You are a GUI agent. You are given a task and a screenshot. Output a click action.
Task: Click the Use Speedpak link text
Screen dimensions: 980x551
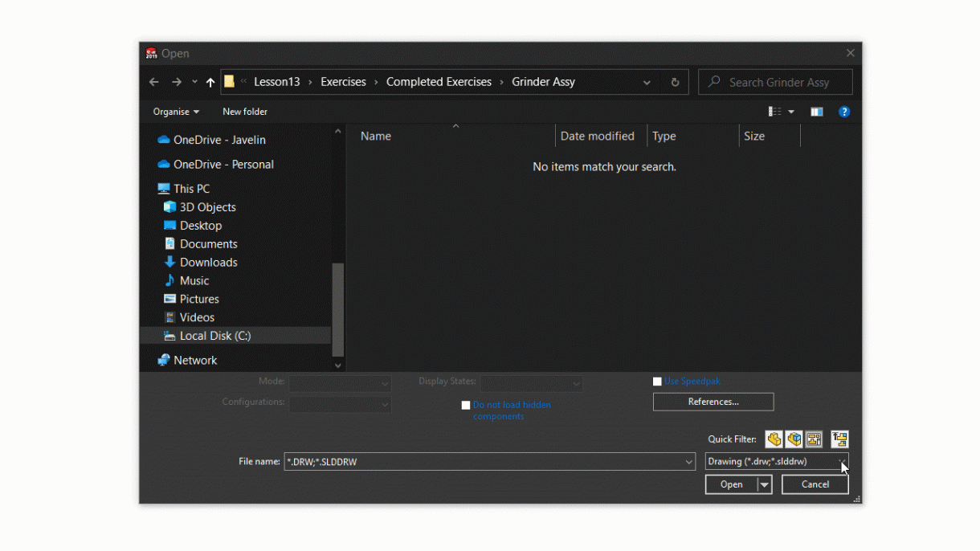692,382
